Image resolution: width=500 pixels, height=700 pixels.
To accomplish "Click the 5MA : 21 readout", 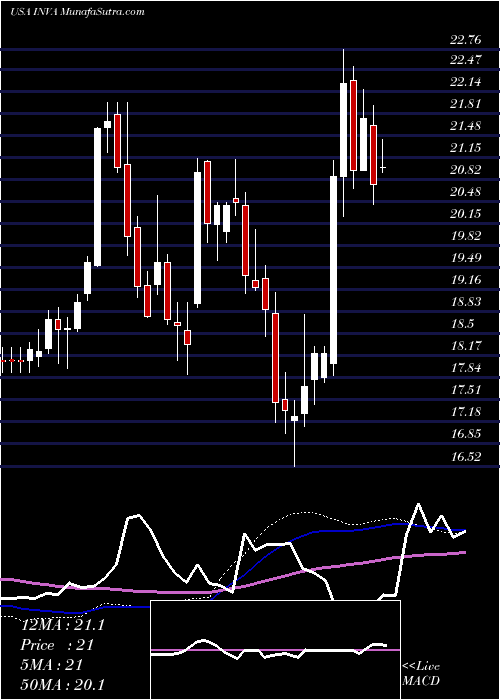I will click(52, 665).
